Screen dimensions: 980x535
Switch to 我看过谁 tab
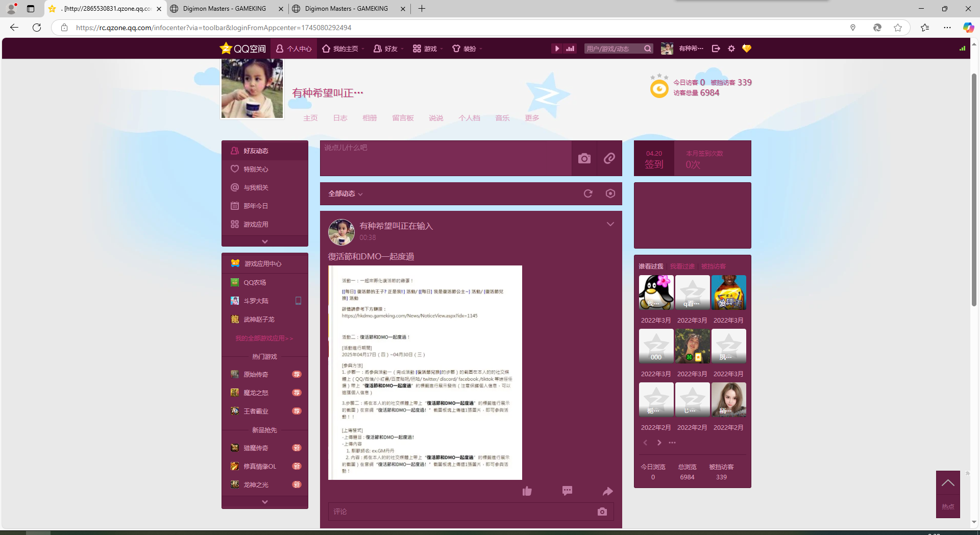pos(682,266)
